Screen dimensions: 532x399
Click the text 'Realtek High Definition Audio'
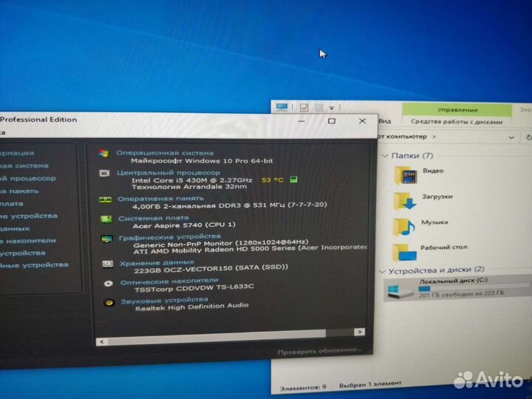(x=192, y=307)
